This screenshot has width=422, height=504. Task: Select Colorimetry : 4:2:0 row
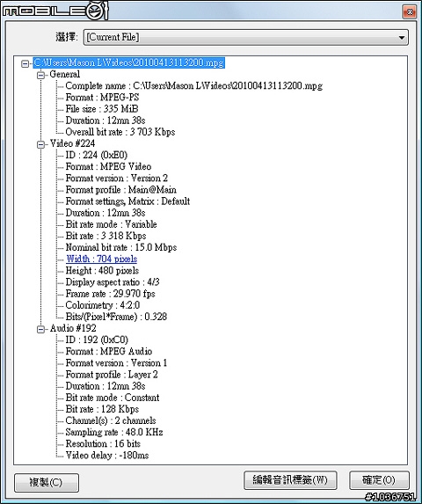(103, 305)
